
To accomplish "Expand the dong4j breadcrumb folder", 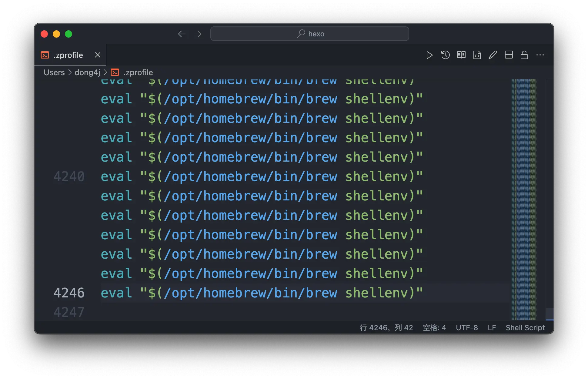I will (87, 72).
